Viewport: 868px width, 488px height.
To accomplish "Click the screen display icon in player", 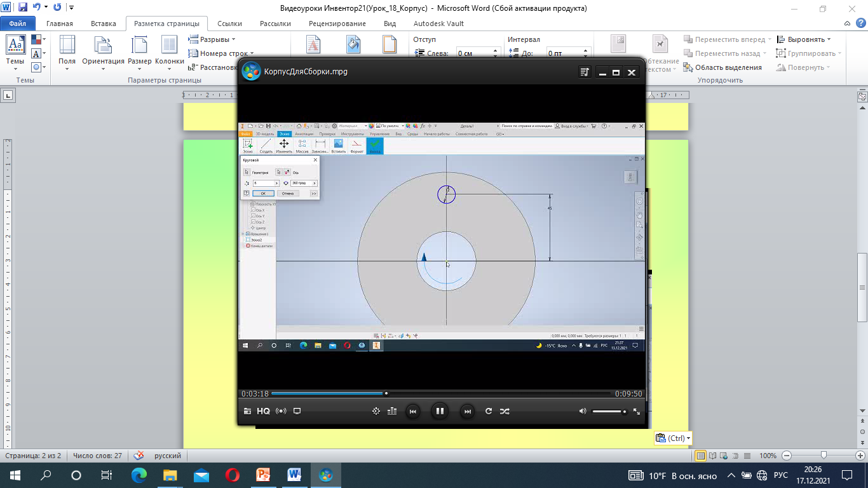I will (x=297, y=411).
